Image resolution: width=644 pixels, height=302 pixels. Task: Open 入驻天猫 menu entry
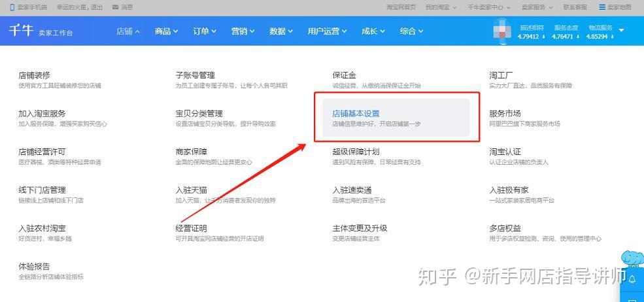(x=226, y=195)
